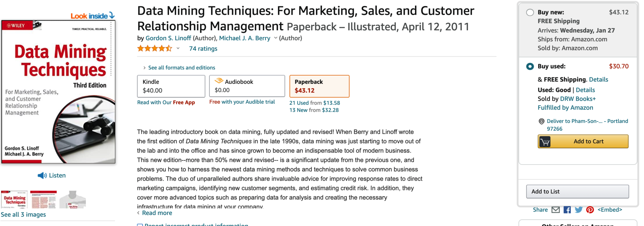
Task: Click the delivery location pin icon
Action: click(541, 122)
